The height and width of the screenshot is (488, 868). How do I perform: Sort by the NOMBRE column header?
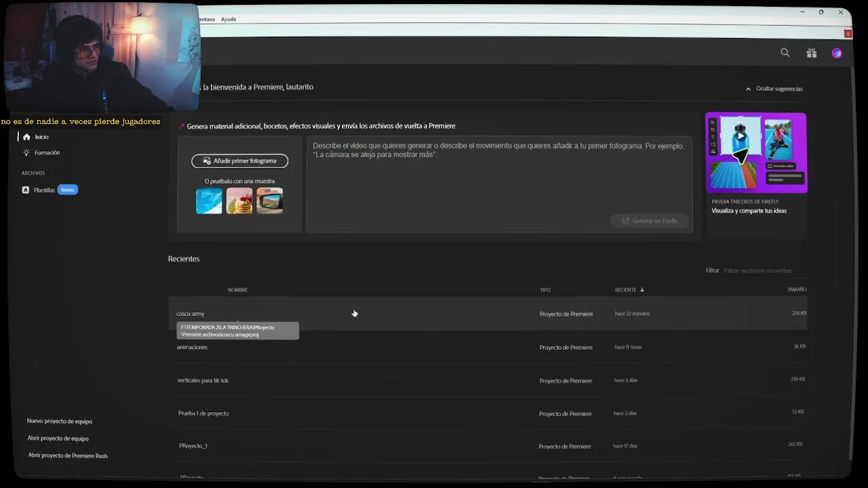237,290
